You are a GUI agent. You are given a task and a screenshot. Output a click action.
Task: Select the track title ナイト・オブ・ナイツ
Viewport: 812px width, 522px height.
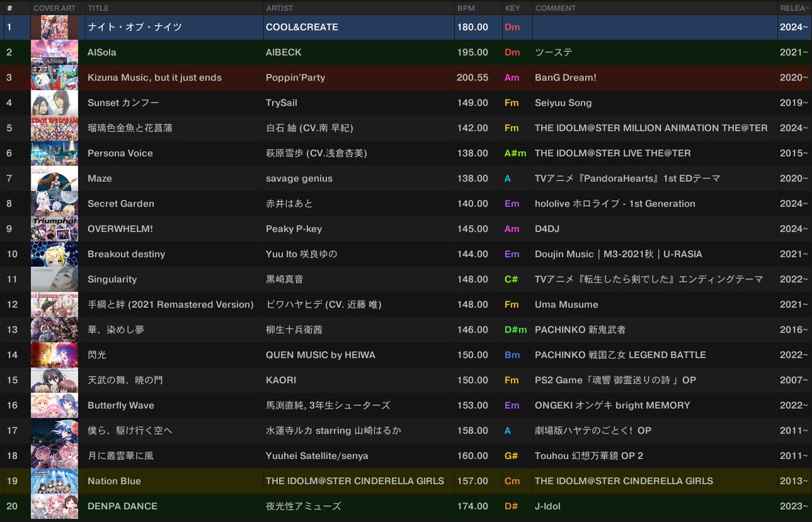[135, 27]
